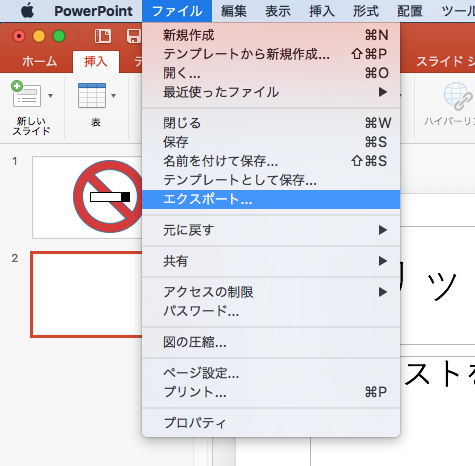Open the PowerPoint application menu
The height and width of the screenshot is (466, 475).
[x=93, y=11]
